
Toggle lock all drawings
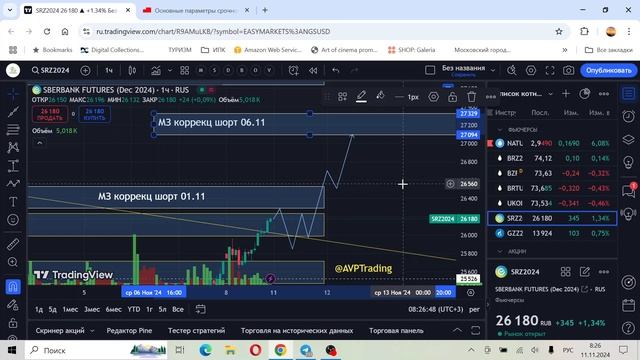[13, 323]
